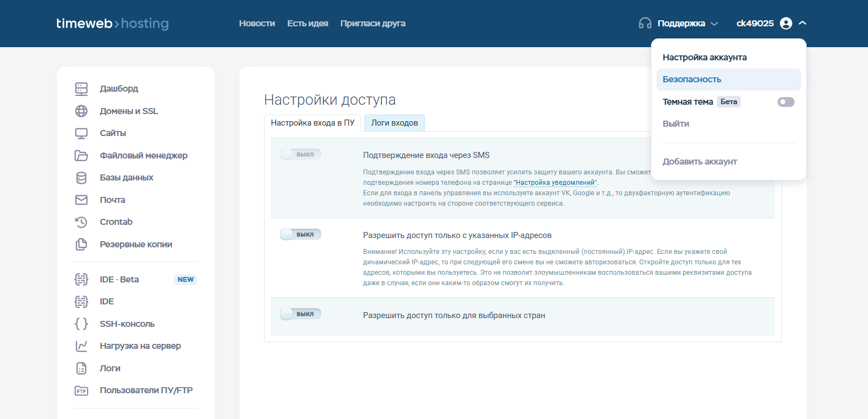The image size is (868, 419).
Task: Switch on the dark theme toggle
Action: [x=785, y=102]
